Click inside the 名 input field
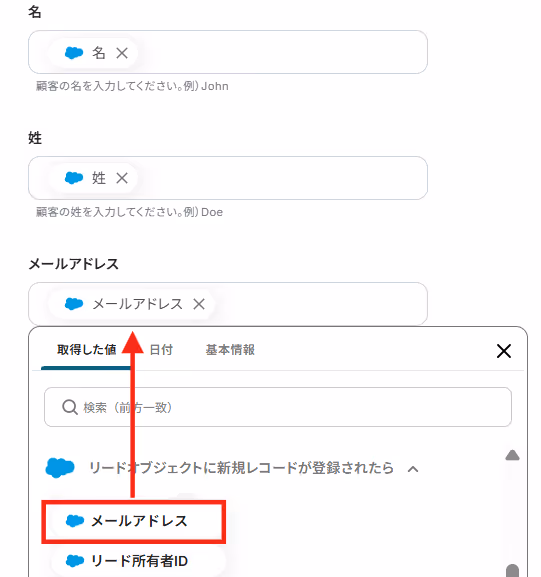The height and width of the screenshot is (577, 541). tap(228, 52)
